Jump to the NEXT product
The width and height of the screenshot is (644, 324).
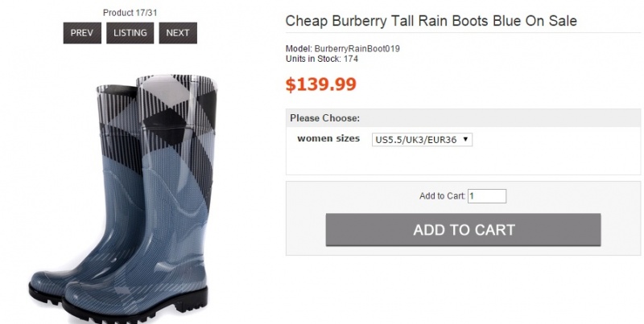click(x=178, y=33)
